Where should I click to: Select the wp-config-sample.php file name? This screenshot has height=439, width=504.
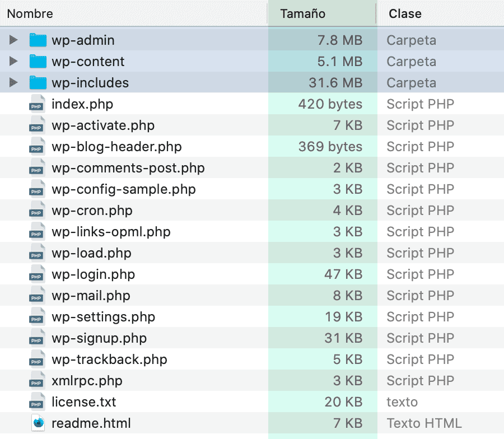(124, 189)
